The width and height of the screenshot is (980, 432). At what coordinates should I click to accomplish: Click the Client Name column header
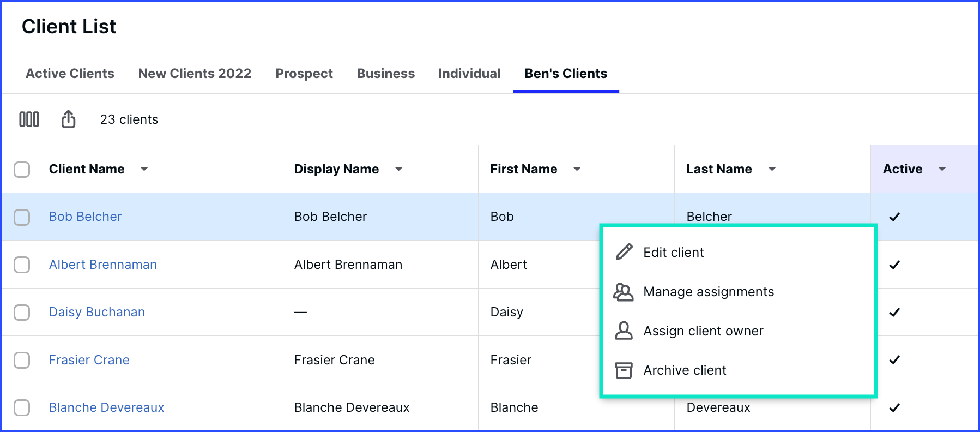(87, 169)
